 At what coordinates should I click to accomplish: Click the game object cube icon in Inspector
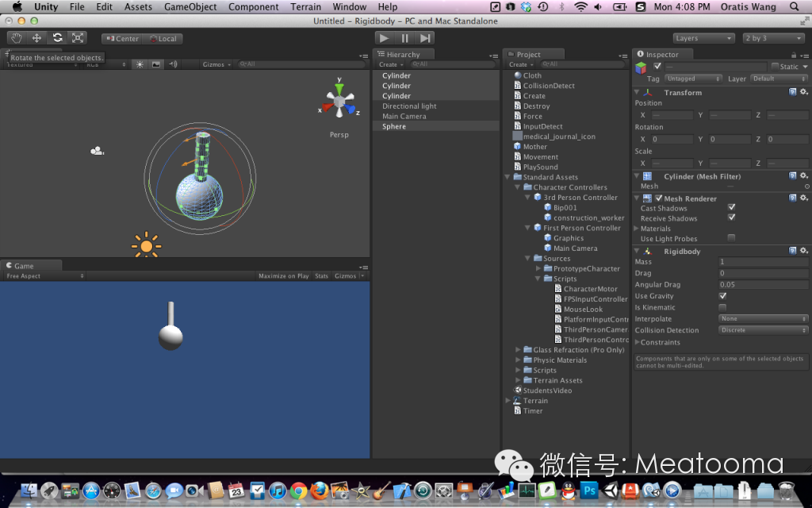[641, 67]
